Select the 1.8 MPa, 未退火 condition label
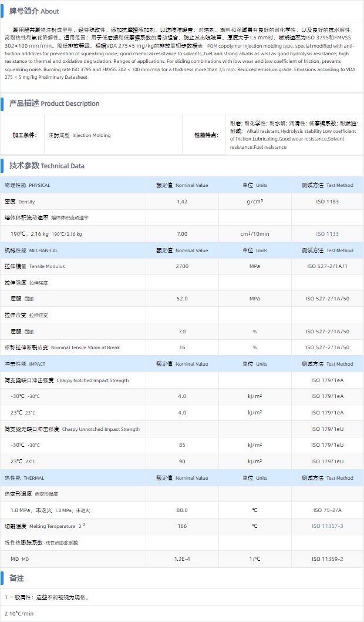Image resolution: width=364 pixels, height=622 pixels. click(x=50, y=510)
